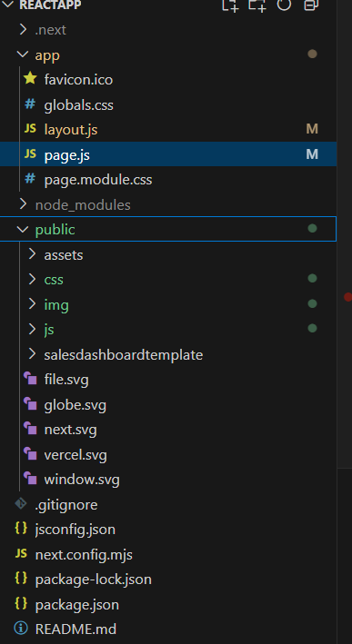Select the node_modules folder name

[83, 205]
